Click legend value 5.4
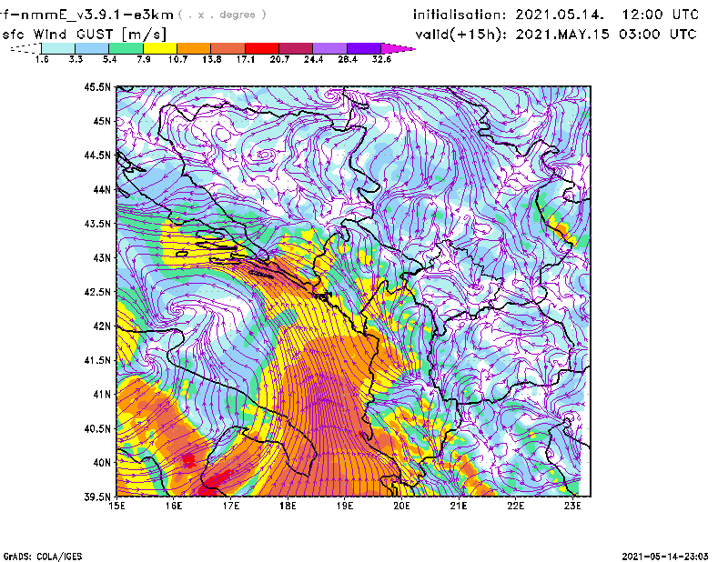The image size is (728, 562). click(109, 59)
